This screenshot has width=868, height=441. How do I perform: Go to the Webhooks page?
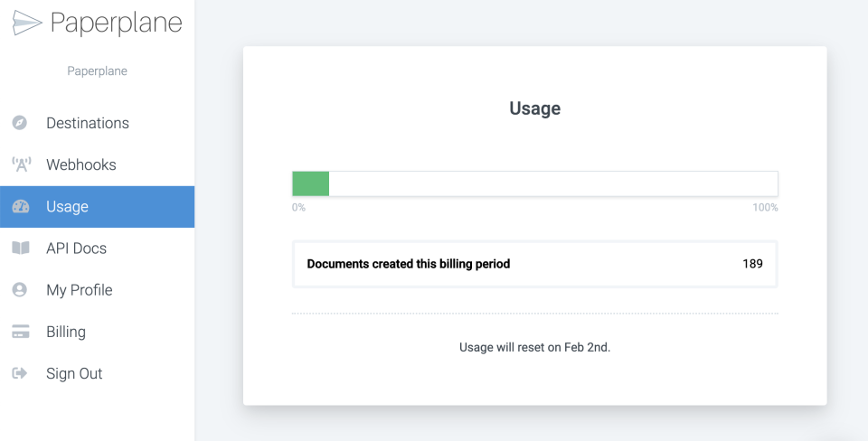point(81,164)
